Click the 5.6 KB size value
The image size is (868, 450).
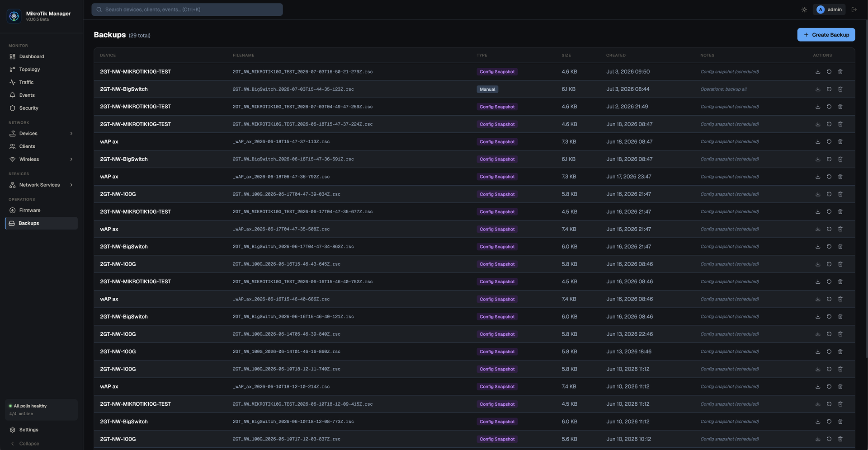point(569,439)
